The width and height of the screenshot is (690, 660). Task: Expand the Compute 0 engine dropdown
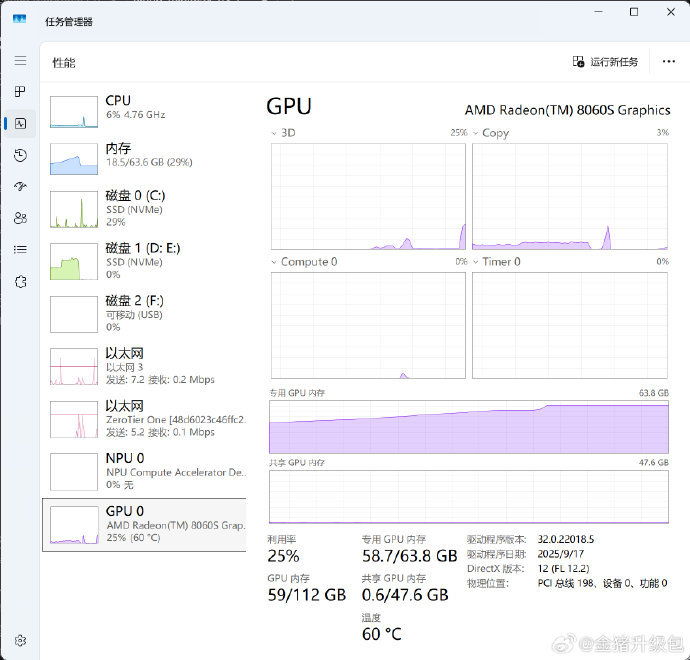click(x=274, y=262)
